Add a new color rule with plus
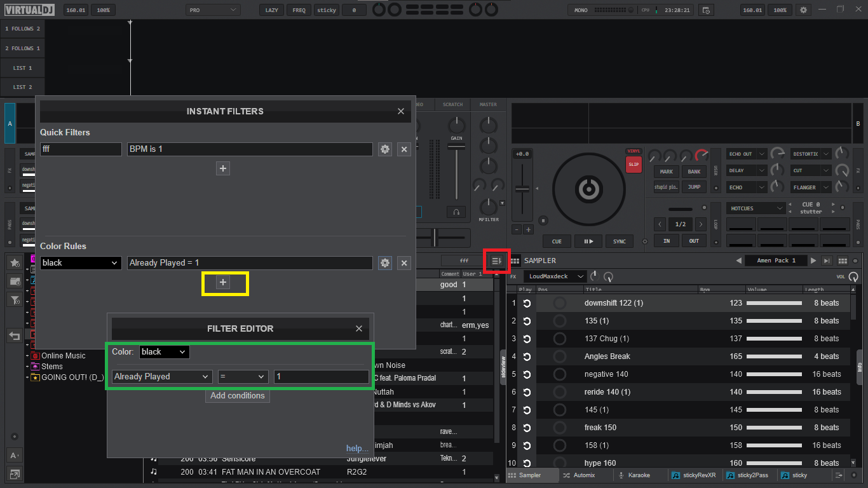The image size is (868, 488). [x=222, y=283]
